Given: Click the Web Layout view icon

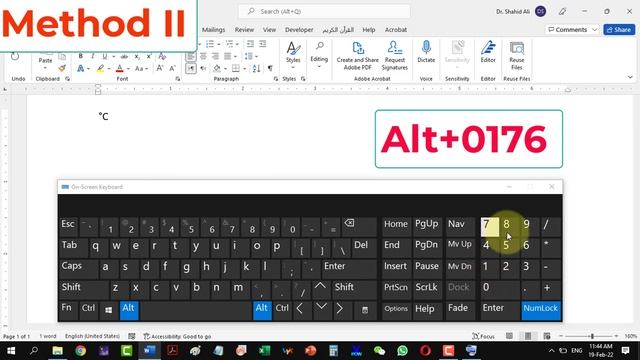Looking at the screenshot, I should pyautogui.click(x=547, y=336).
